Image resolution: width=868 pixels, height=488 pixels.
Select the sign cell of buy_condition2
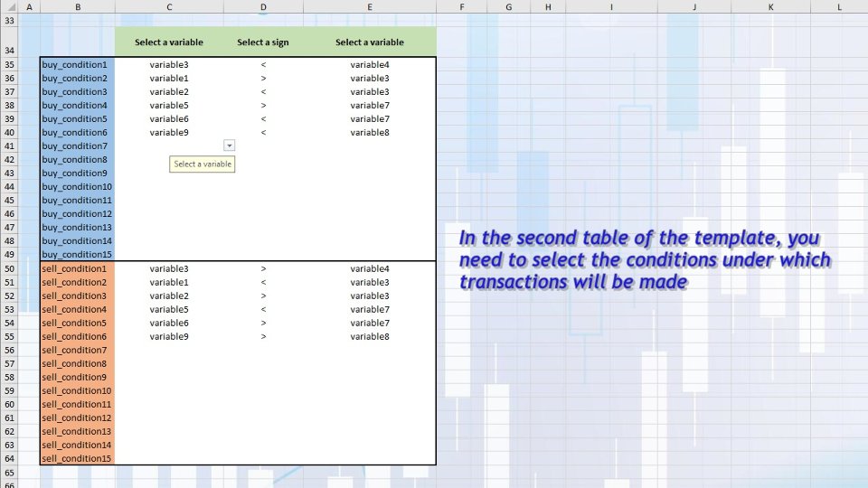point(263,78)
